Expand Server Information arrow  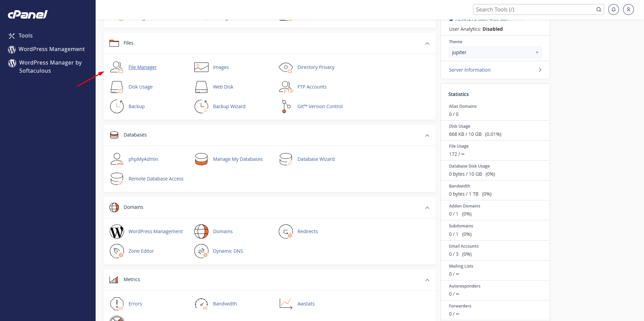pyautogui.click(x=540, y=70)
